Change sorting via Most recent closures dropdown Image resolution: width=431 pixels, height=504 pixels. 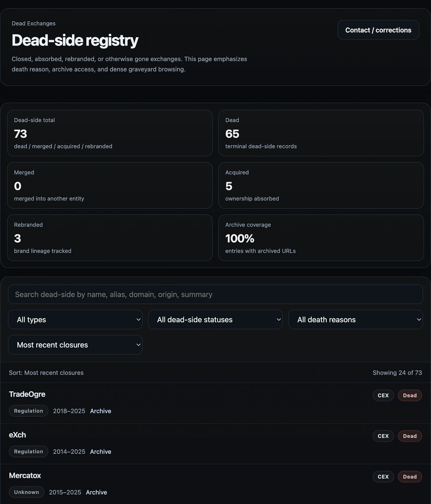tap(75, 345)
